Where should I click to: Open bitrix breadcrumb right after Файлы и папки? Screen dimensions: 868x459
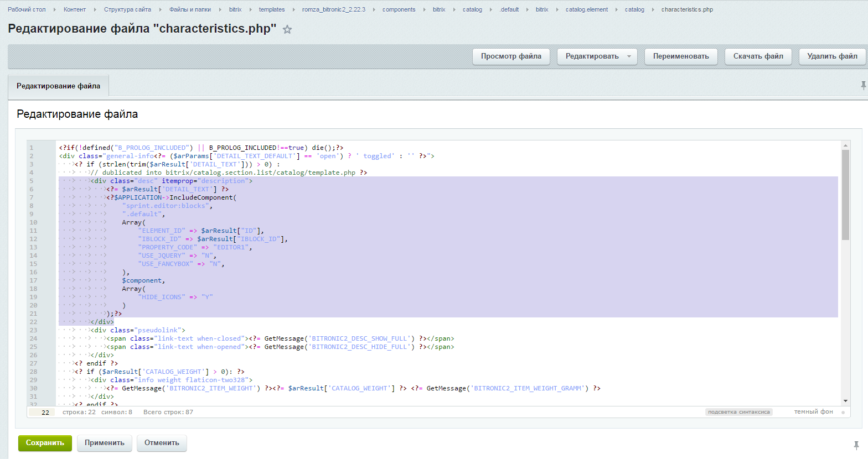coord(235,9)
